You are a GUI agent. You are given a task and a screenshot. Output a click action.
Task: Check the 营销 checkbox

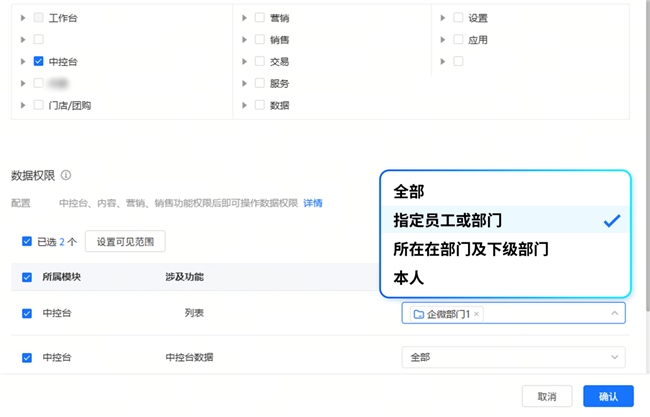click(260, 17)
